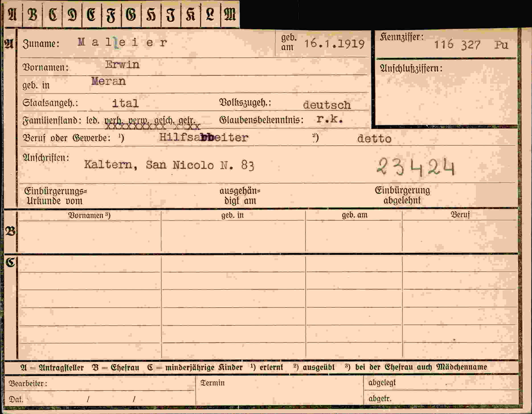Click the 'Beruf' column header
Viewport: 532px width, 414px height.
(x=460, y=214)
